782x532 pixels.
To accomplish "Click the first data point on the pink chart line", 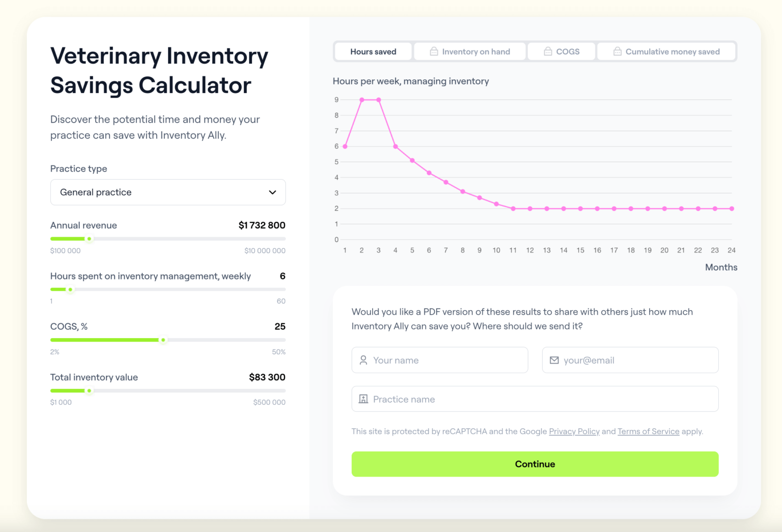I will pos(345,146).
